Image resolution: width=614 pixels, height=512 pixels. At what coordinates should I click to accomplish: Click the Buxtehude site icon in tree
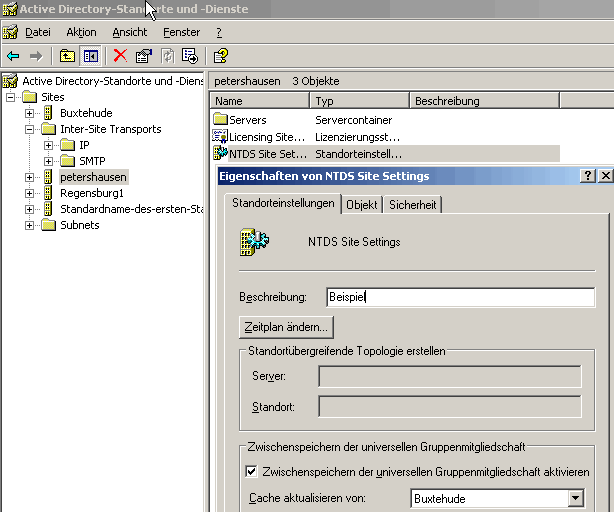48,113
